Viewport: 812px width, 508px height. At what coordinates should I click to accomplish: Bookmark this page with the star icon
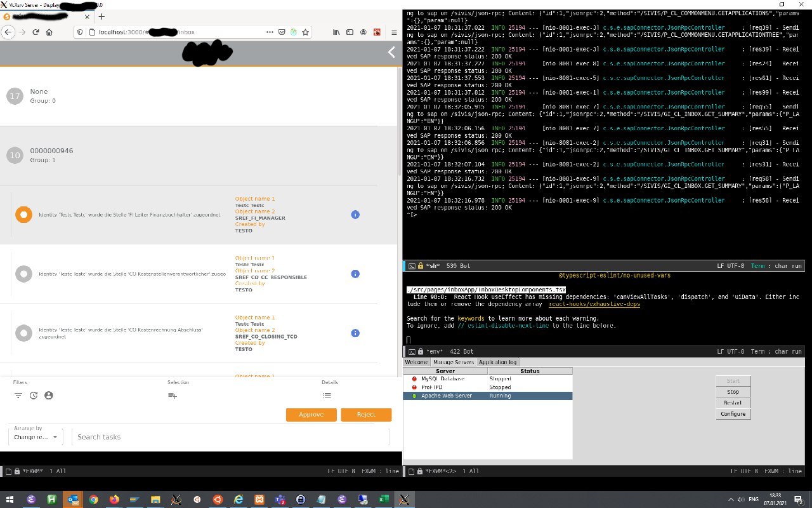click(306, 32)
